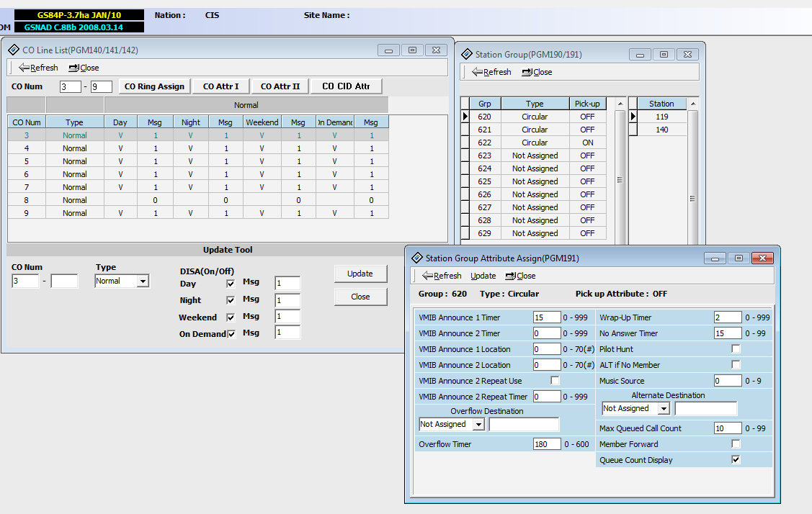Click Refresh icon in Station Group Attribute Assign
The height and width of the screenshot is (514, 812).
(x=427, y=276)
